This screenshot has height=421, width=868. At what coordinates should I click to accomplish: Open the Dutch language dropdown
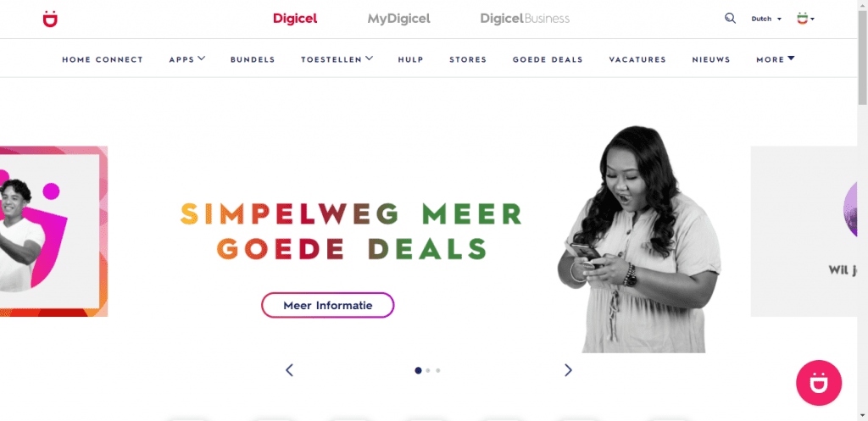(x=766, y=19)
